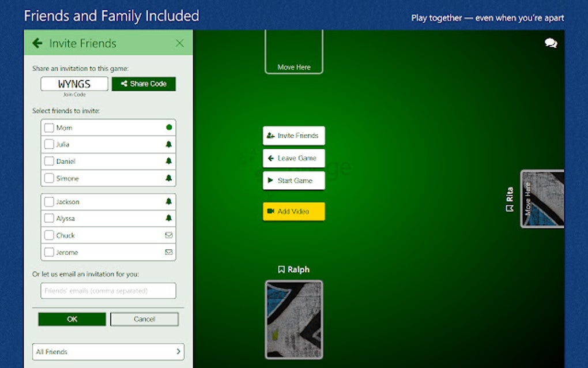Image resolution: width=588 pixels, height=368 pixels.
Task: Open the chat panel via speech bubble icon
Action: (550, 43)
